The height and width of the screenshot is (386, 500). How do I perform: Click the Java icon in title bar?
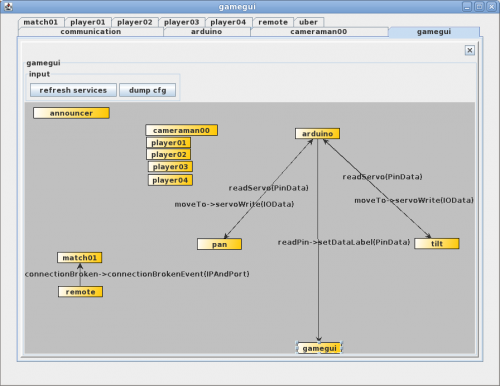tap(8, 6)
